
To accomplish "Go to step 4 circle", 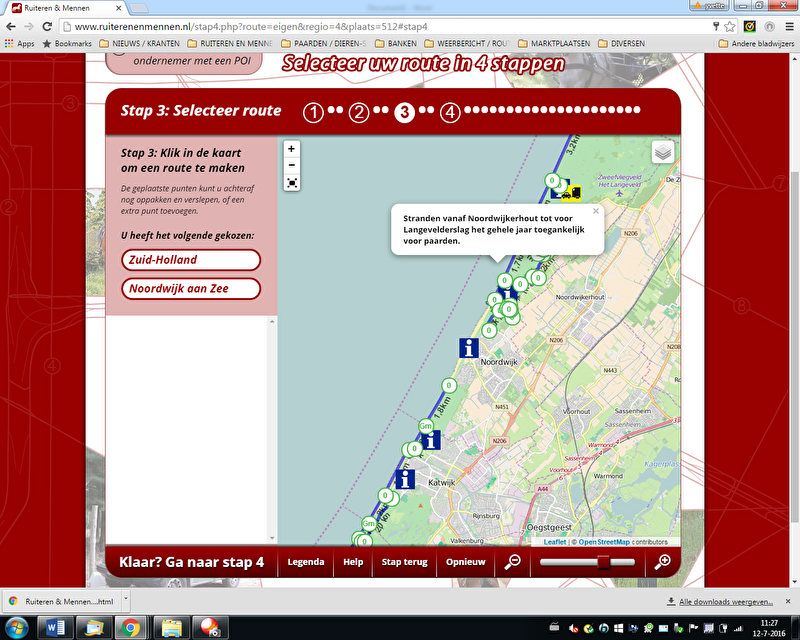I will 449,112.
